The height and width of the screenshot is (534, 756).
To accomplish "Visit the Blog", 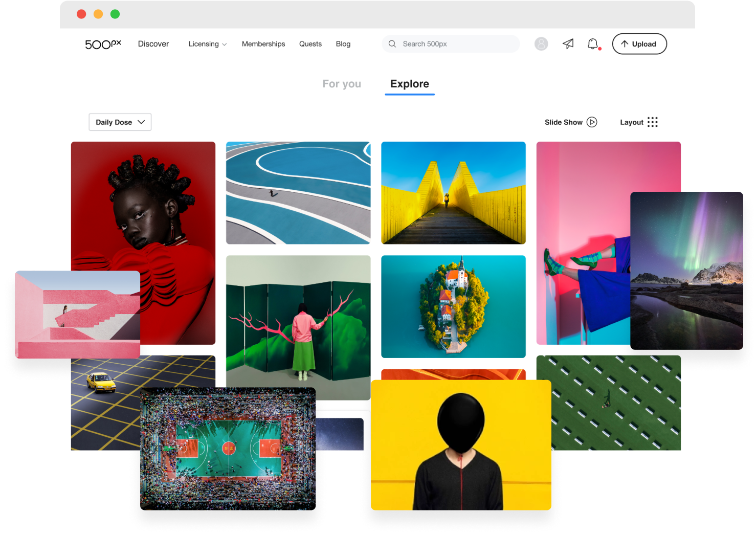I will (x=343, y=44).
